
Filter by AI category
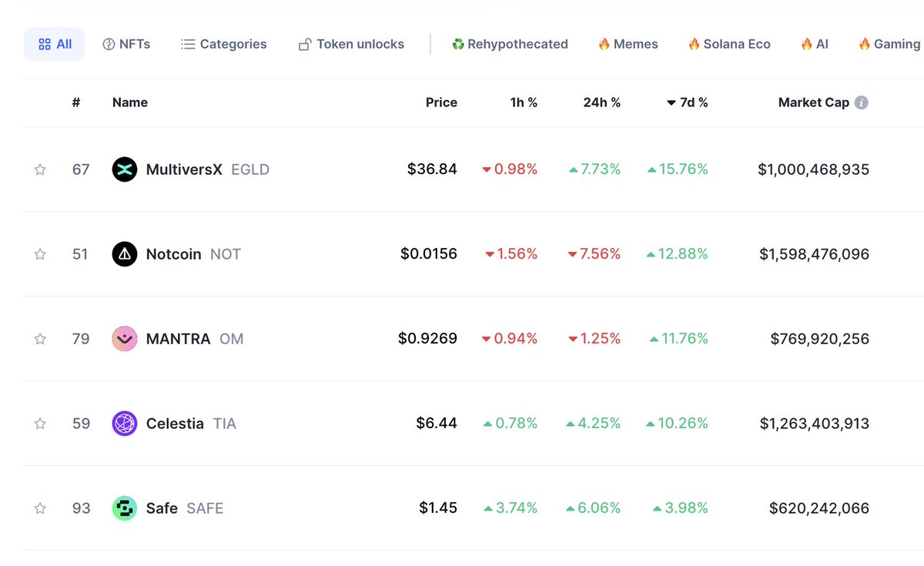pos(814,44)
